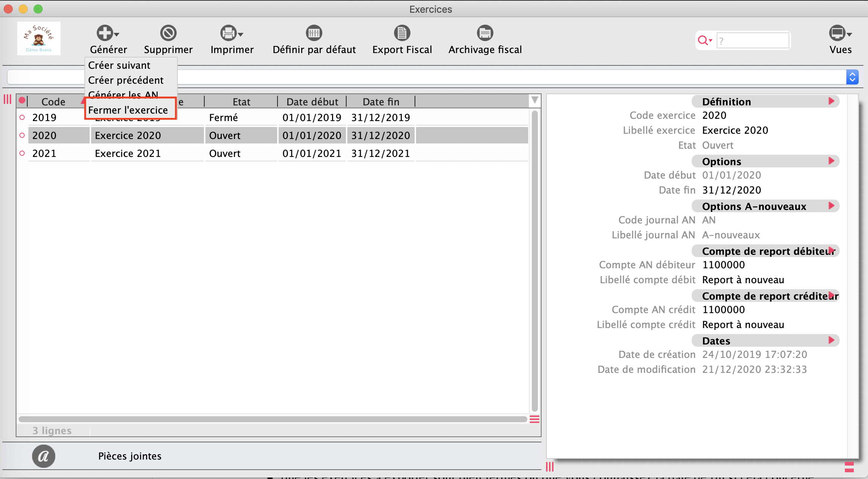Click the 01/01/2021 date début cell

[312, 153]
